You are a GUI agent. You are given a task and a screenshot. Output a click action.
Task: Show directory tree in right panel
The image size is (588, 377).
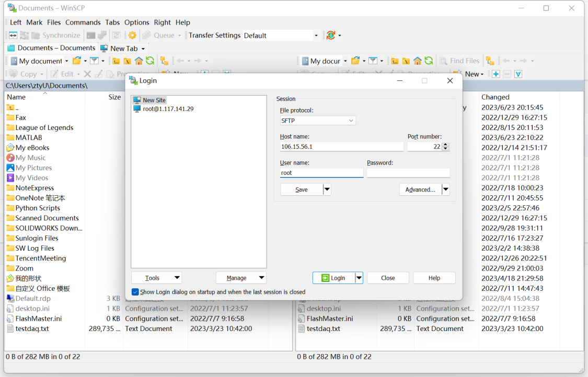coord(490,61)
